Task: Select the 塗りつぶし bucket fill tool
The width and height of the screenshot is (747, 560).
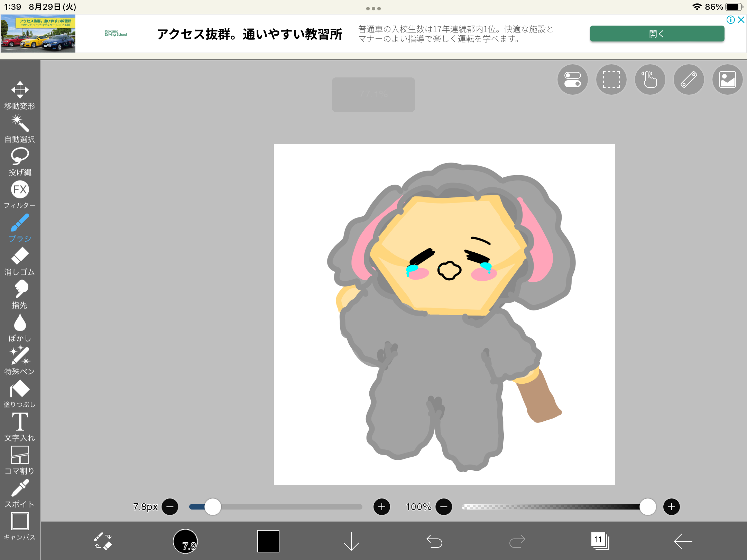Action: [20, 394]
